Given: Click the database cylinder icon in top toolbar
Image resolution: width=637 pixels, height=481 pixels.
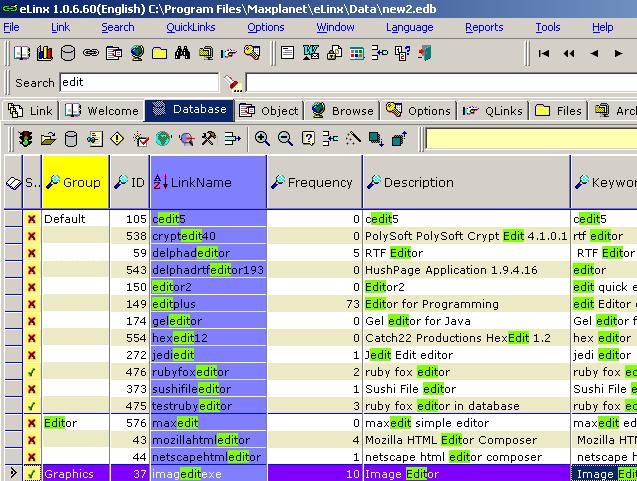Looking at the screenshot, I should click(x=67, y=53).
